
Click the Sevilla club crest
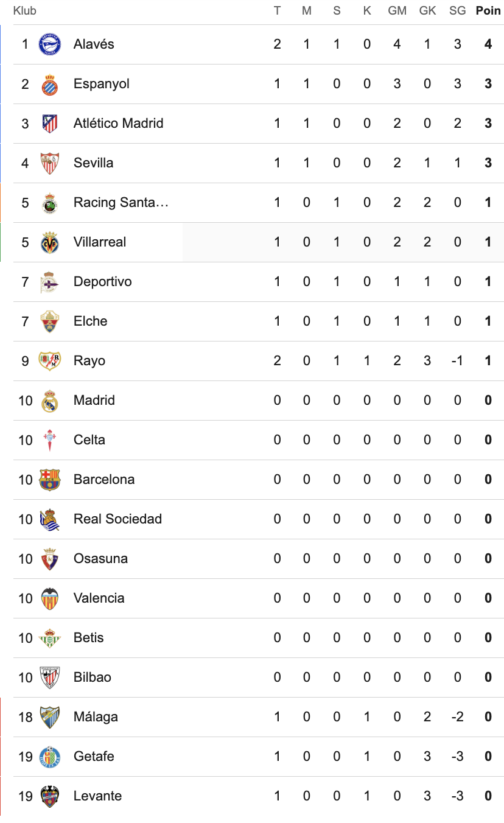tap(49, 163)
